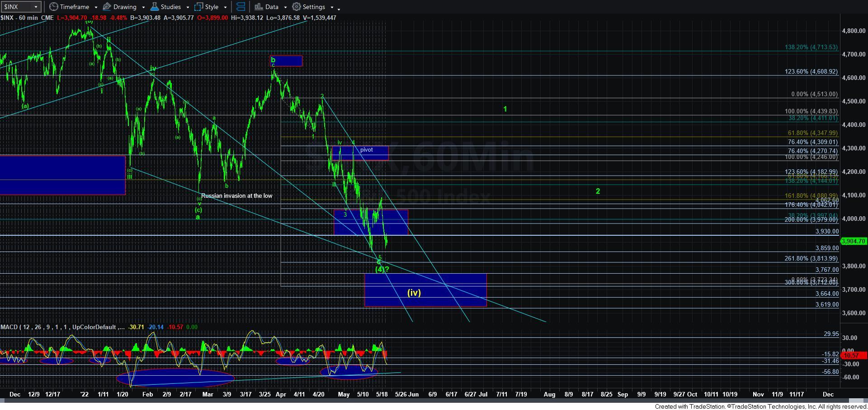
Task: Click the Timeframe clock icon
Action: pyautogui.click(x=54, y=7)
